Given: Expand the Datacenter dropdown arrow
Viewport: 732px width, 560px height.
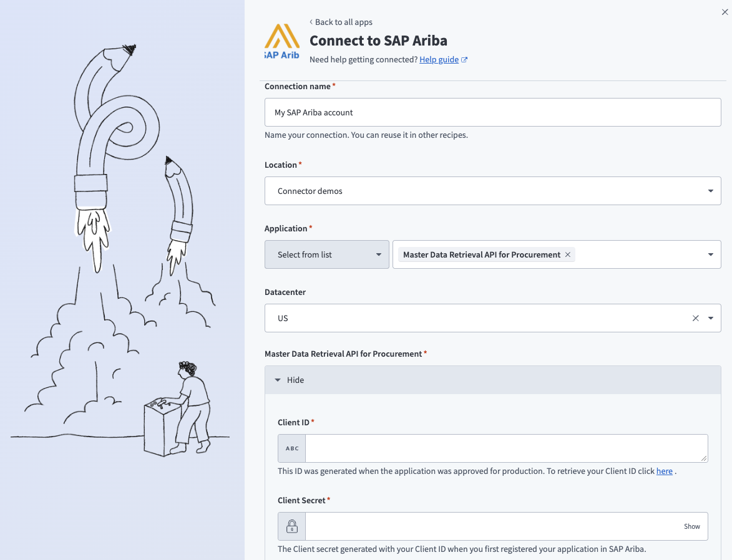Looking at the screenshot, I should tap(711, 318).
